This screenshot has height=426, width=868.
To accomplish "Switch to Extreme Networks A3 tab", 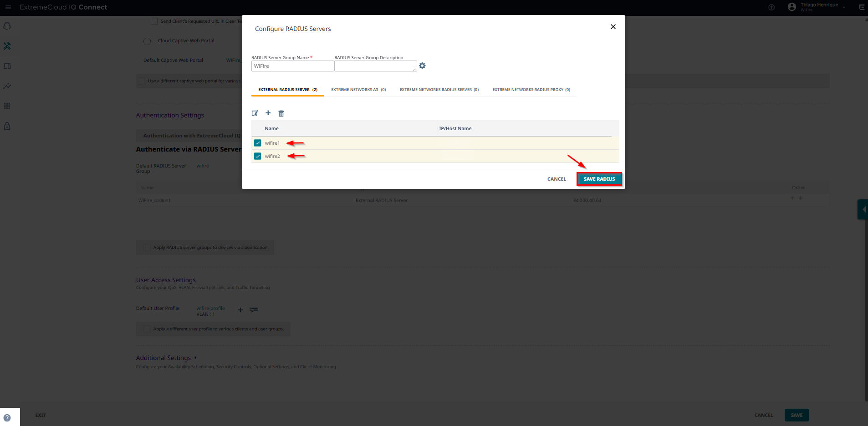I will pos(358,90).
